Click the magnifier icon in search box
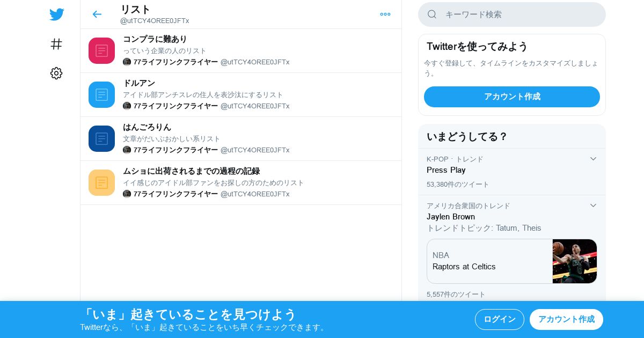The width and height of the screenshot is (644, 338). [432, 14]
